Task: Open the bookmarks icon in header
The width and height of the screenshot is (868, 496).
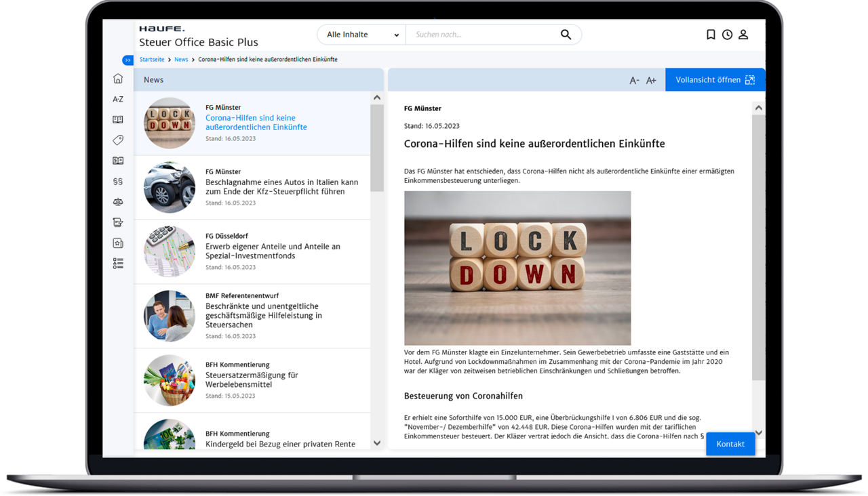Action: point(711,35)
